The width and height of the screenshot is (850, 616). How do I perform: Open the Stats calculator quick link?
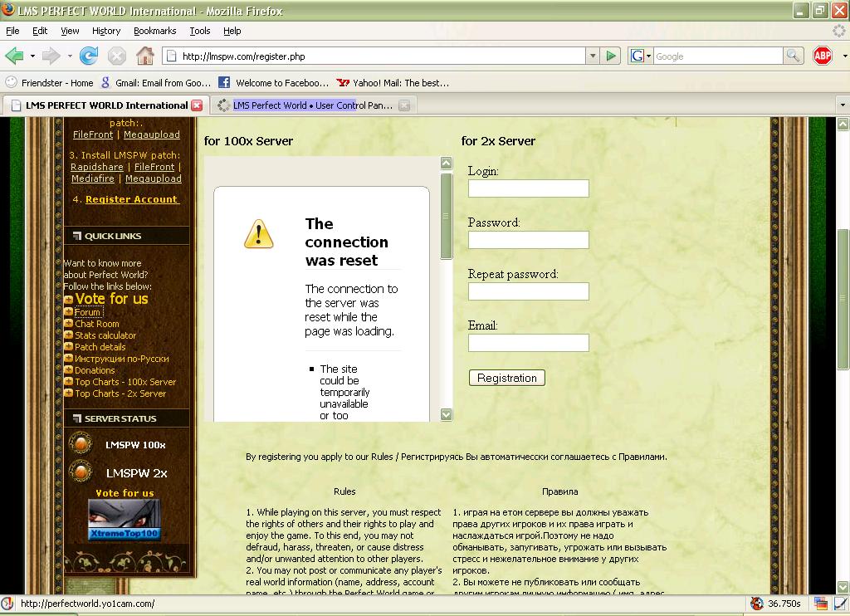click(x=105, y=335)
